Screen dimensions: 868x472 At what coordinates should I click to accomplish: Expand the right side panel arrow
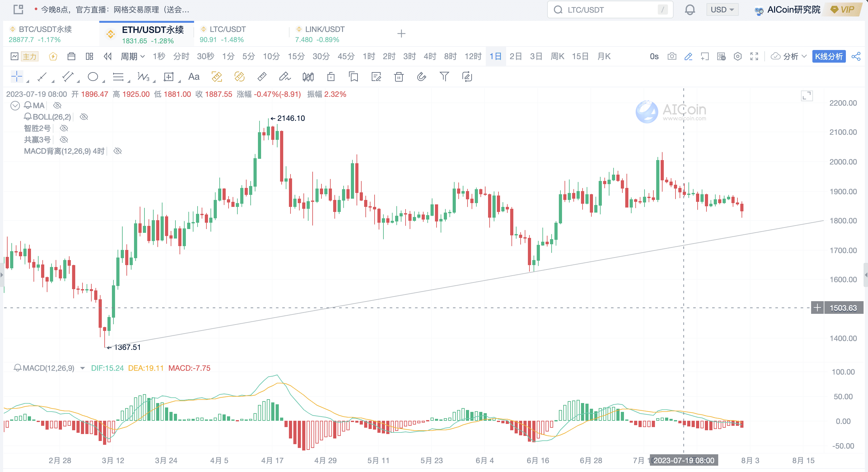[x=866, y=275]
